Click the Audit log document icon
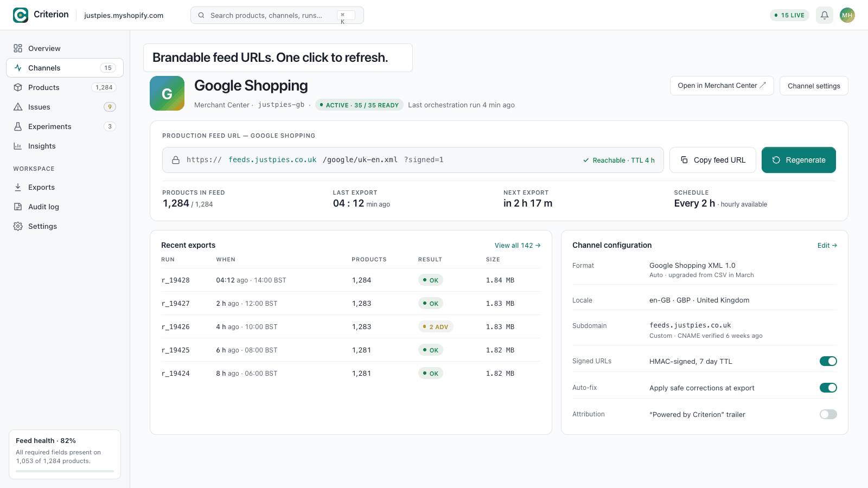Viewport: 868px width, 488px height. pos(18,207)
